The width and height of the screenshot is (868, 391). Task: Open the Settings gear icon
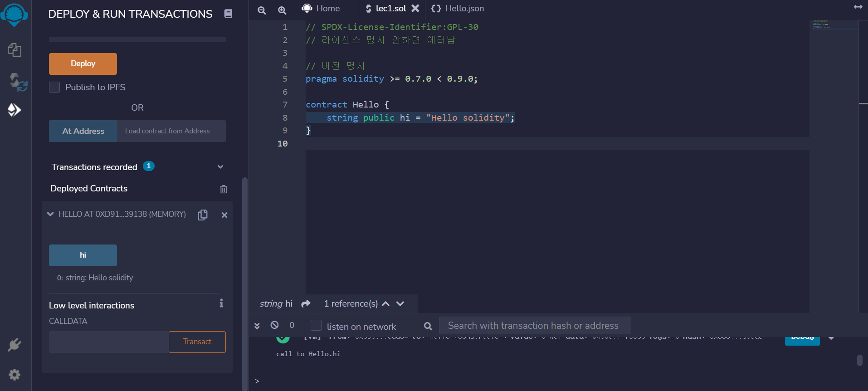(15, 375)
